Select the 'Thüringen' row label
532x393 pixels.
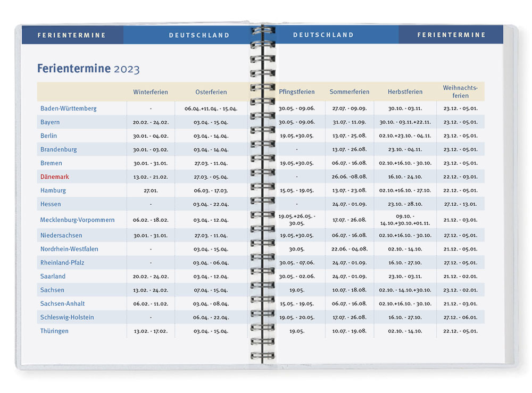54,331
